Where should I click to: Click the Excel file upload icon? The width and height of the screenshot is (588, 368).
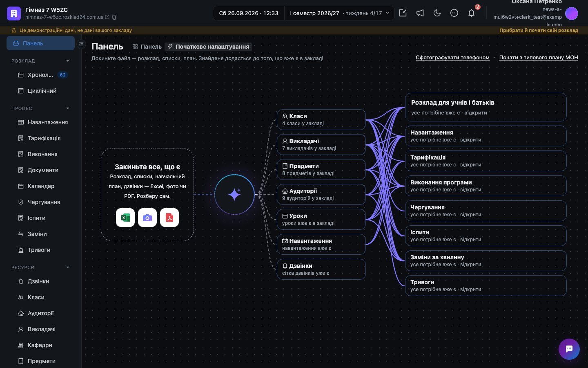point(125,218)
